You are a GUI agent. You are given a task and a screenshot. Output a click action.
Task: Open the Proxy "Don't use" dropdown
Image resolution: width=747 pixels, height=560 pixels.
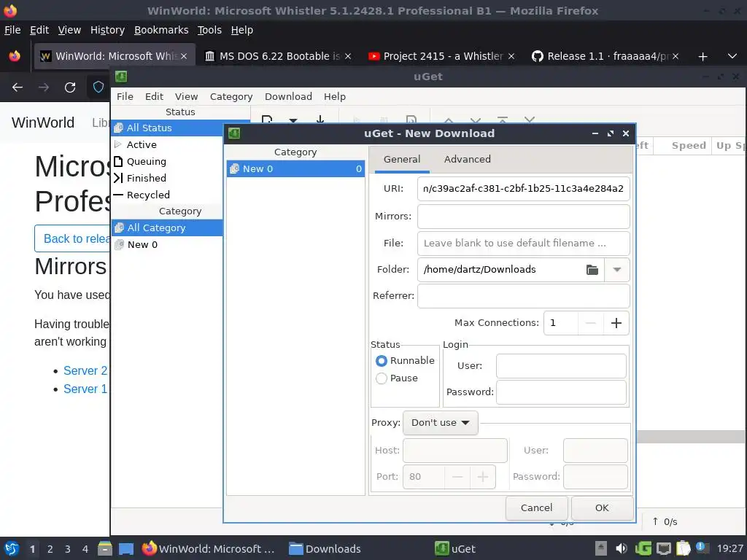click(440, 423)
